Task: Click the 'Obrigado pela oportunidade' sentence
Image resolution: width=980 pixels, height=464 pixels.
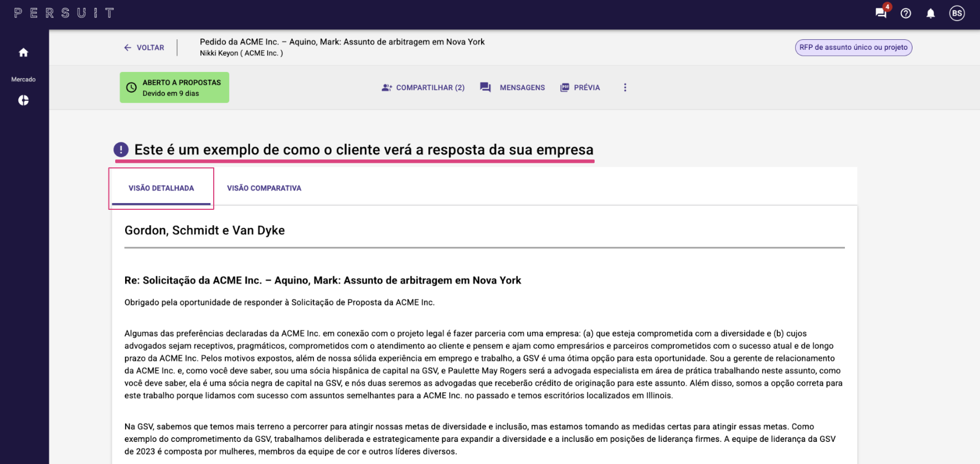Action: coord(280,302)
